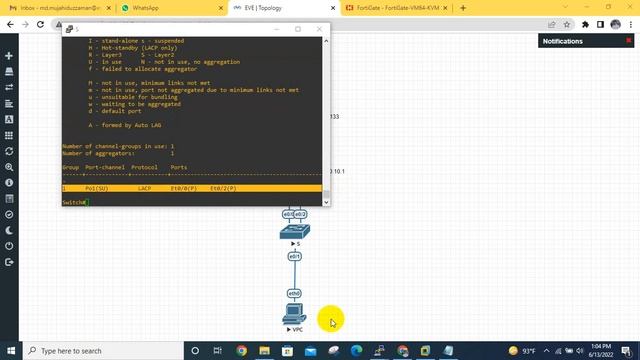Open the zoom magnifier in EVE sidebar
Screen dimensions: 640x360
point(9,167)
